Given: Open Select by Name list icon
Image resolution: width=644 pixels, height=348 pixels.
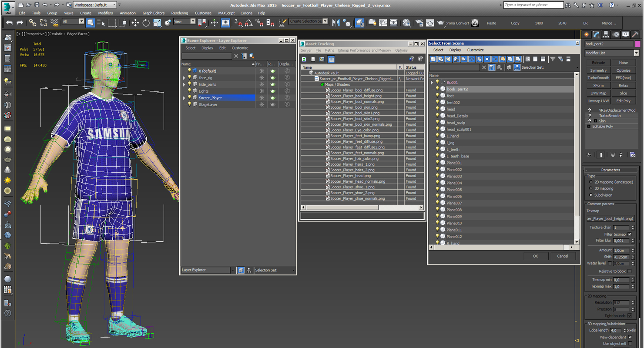Looking at the screenshot, I should point(101,23).
